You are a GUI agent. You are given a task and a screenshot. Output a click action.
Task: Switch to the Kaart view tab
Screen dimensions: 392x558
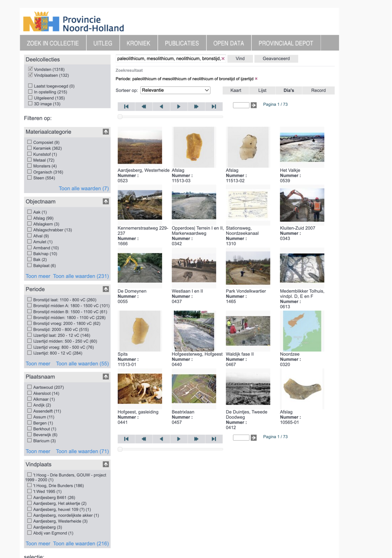coord(236,90)
